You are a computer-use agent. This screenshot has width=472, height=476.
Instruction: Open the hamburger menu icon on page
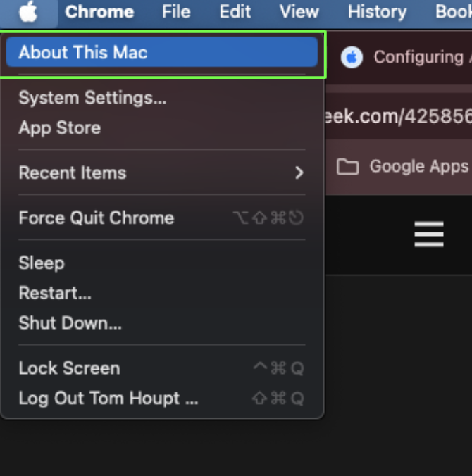428,234
